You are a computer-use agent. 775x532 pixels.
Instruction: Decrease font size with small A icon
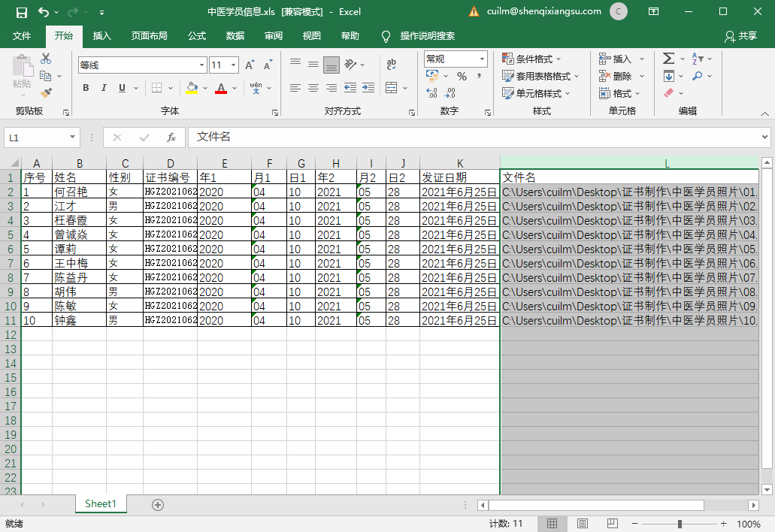[268, 65]
